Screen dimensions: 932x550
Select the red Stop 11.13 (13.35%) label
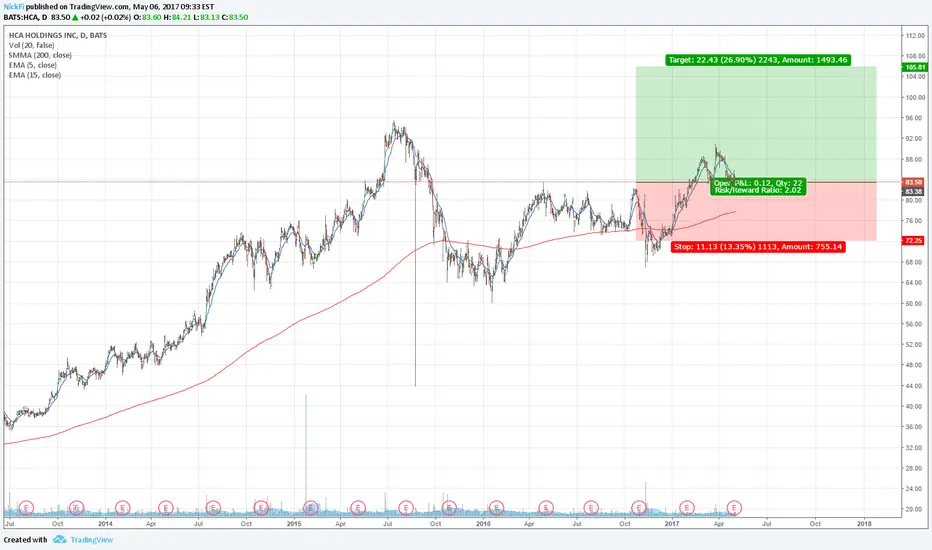click(758, 247)
